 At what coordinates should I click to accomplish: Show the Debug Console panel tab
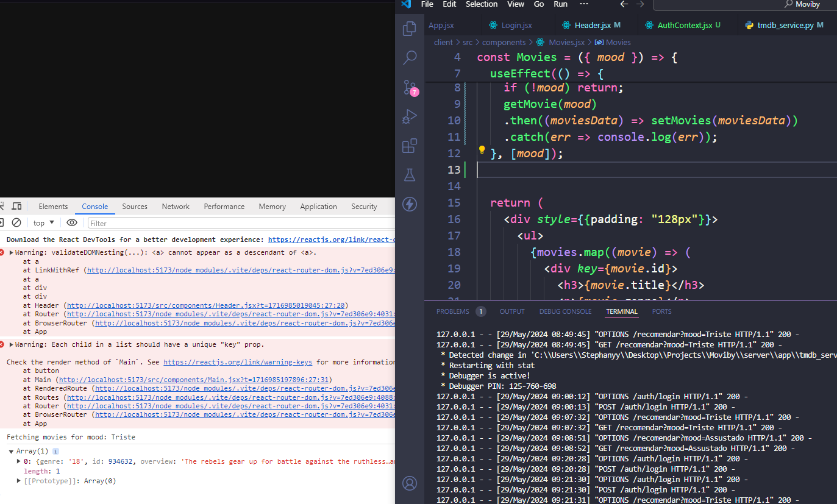565,311
